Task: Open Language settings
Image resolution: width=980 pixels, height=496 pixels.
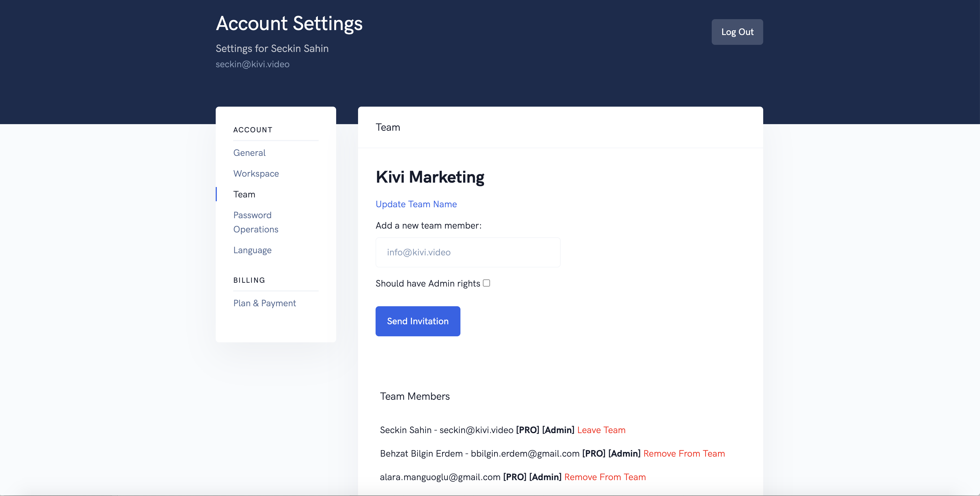Action: coord(252,250)
